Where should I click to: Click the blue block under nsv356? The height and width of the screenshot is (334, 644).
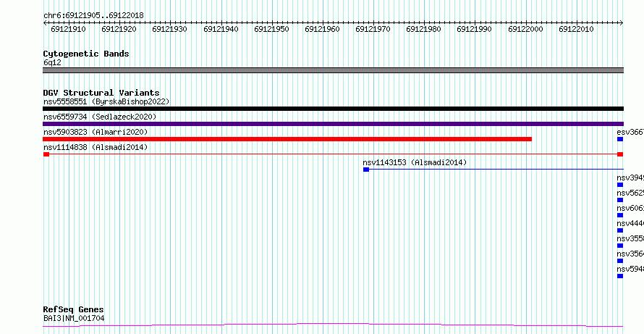pyautogui.click(x=620, y=261)
